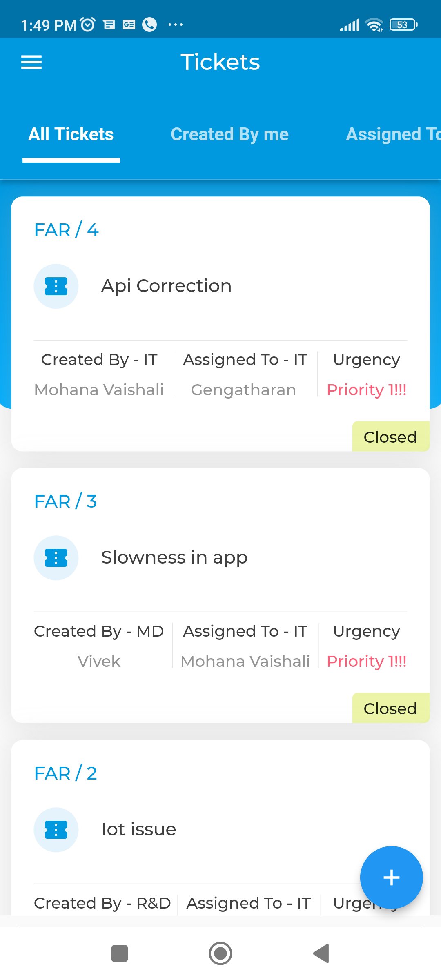This screenshot has height=980, width=441.
Task: Tap the Closed status on Api Correction
Action: pos(390,437)
